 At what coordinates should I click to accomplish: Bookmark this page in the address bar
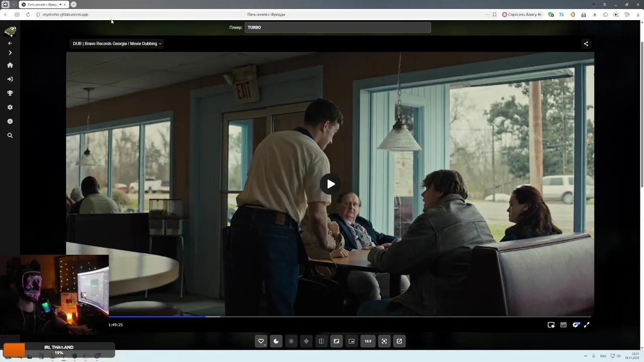coord(495,15)
